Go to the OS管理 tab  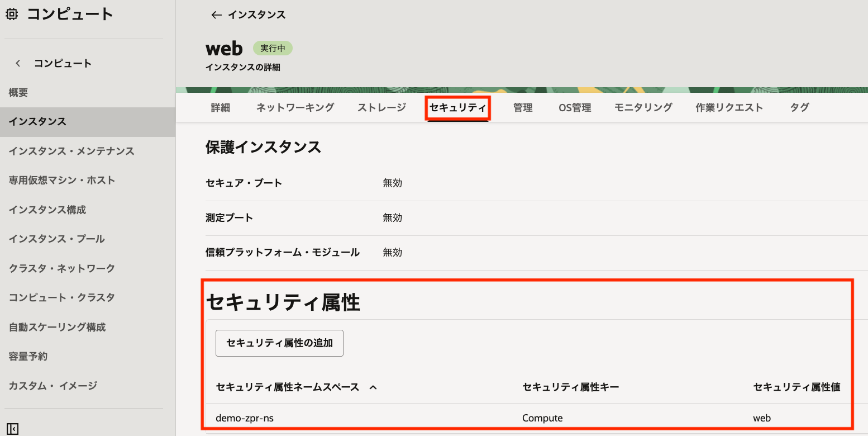point(574,107)
